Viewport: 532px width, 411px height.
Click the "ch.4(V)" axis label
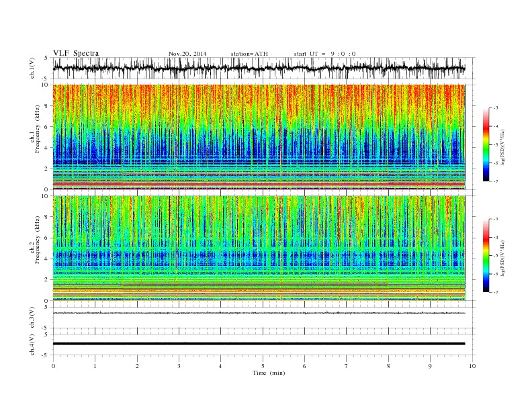[32, 345]
